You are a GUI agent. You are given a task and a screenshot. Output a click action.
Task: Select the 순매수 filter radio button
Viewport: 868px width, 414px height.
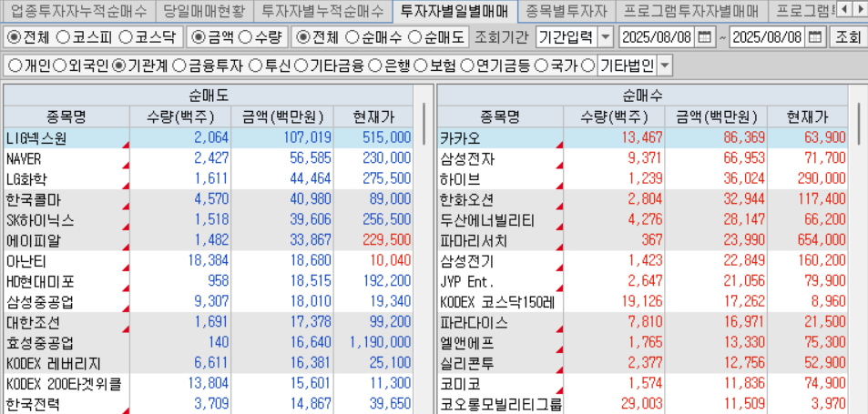click(352, 37)
